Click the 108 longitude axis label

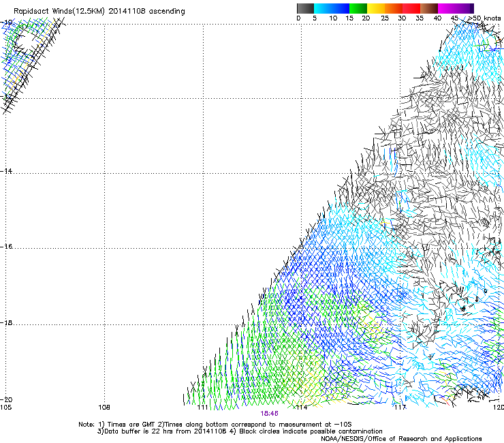[x=104, y=408]
